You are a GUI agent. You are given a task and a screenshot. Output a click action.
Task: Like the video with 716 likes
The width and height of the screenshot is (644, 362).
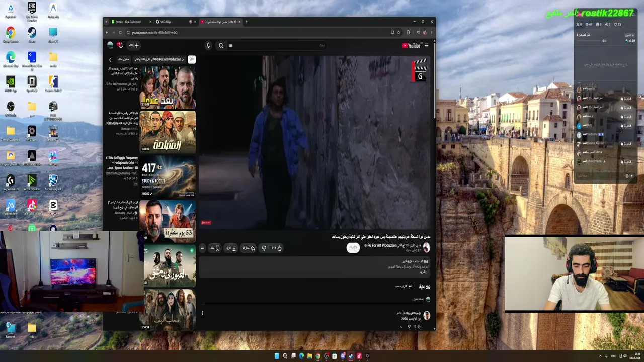277,248
